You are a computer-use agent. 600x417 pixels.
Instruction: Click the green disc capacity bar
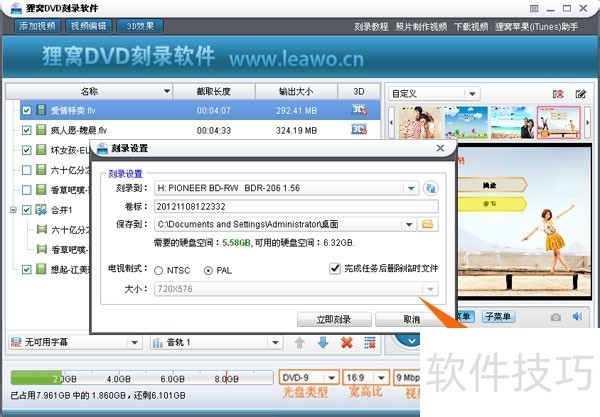click(37, 378)
